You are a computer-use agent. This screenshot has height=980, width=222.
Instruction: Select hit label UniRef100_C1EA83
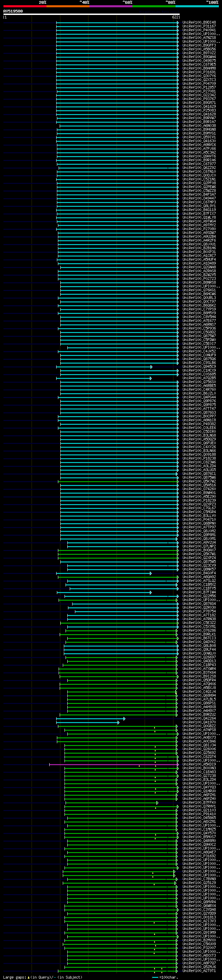coord(199,771)
